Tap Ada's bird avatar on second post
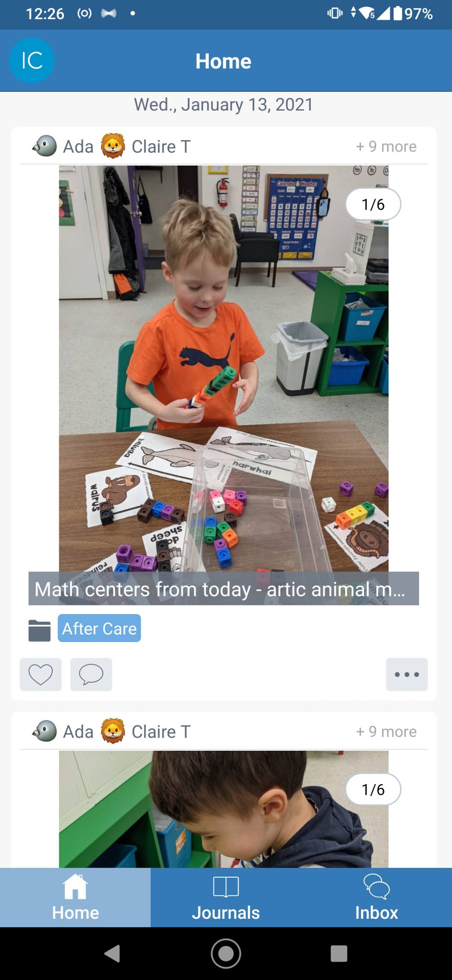Image resolution: width=452 pixels, height=980 pixels. (45, 731)
